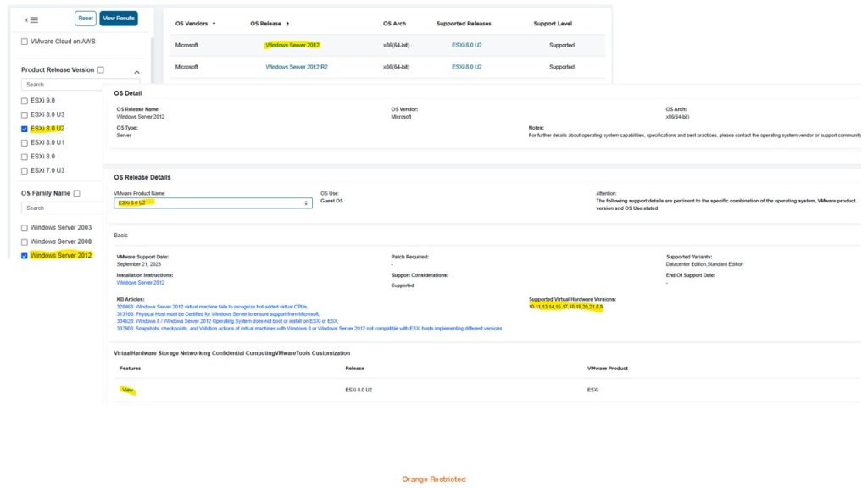This screenshot has height=488, width=868.
Task: Click ESXi 8.0 U2 in the features Release column
Action: 359,390
